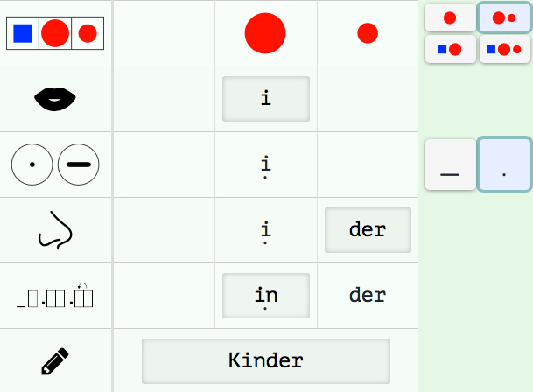
Task: Select the pencil write icon
Action: (55, 360)
